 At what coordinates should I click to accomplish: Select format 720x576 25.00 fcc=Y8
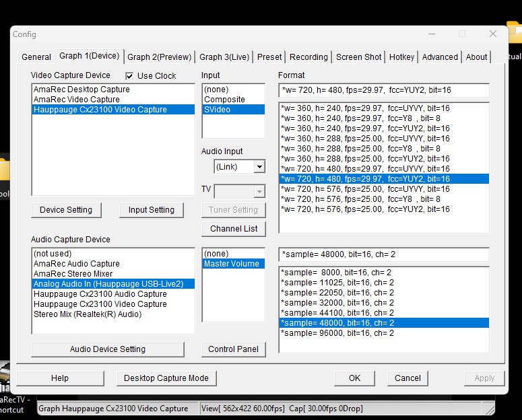click(384, 199)
